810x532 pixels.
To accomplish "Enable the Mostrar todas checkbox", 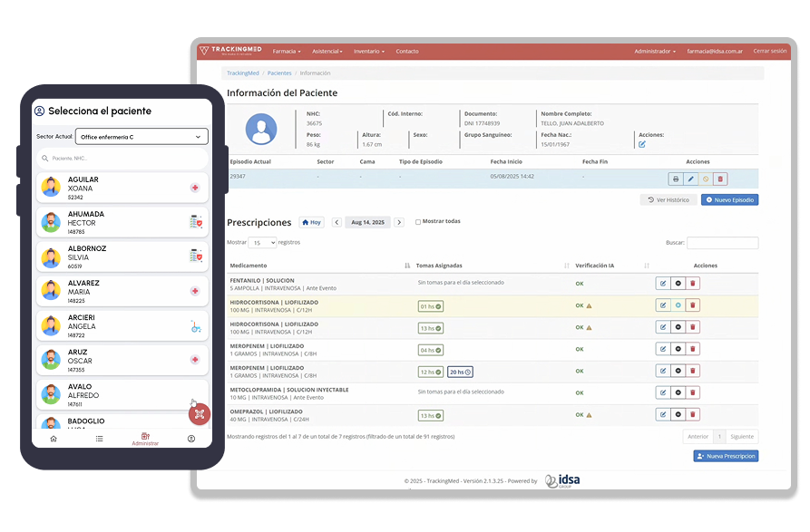I will tap(418, 222).
